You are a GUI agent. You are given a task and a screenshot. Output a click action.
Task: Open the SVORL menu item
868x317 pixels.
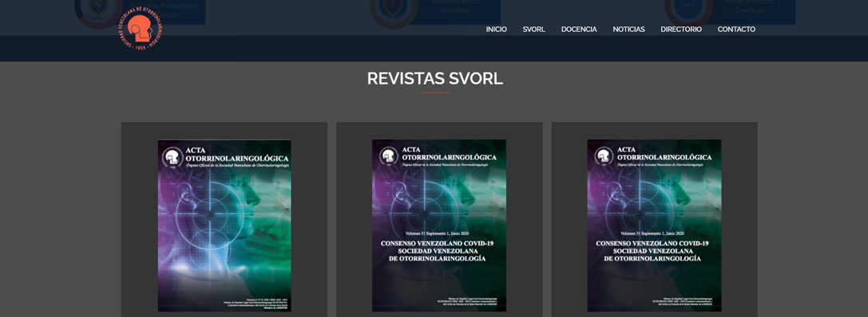tap(533, 30)
